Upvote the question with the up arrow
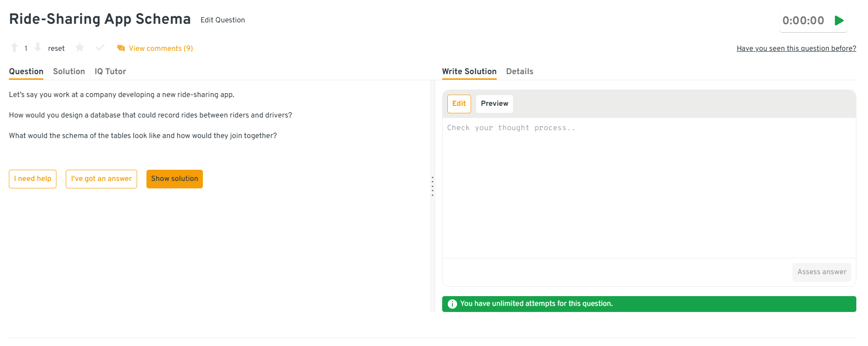The image size is (868, 346). click(x=14, y=48)
